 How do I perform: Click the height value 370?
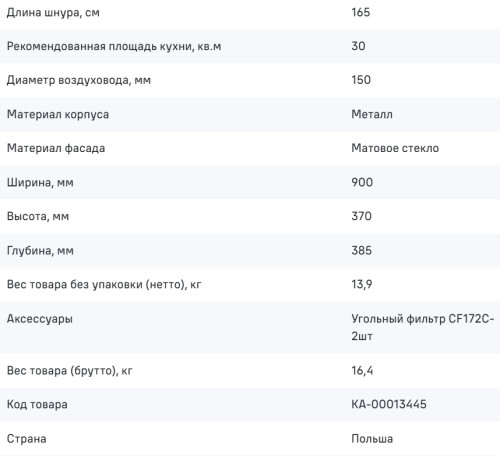(361, 216)
